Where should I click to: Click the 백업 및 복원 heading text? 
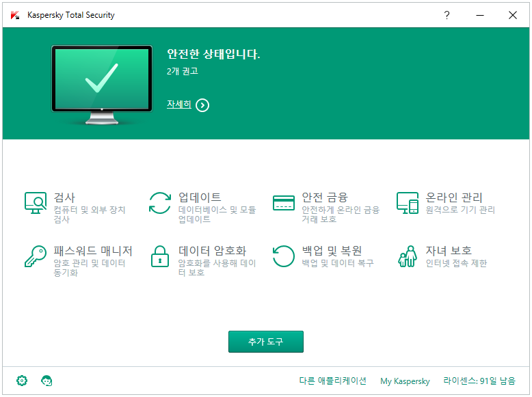pos(332,251)
